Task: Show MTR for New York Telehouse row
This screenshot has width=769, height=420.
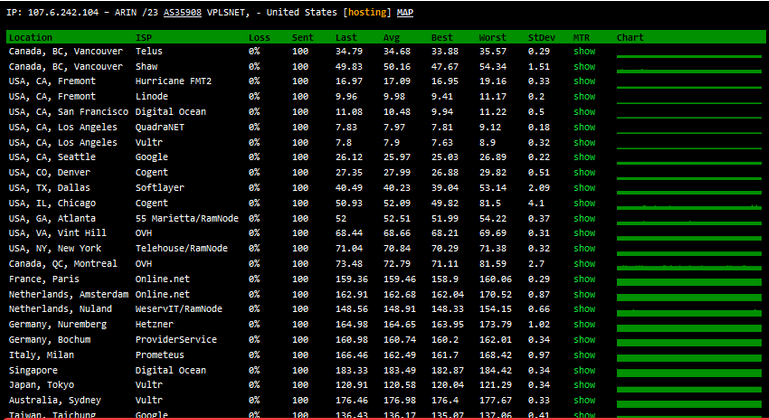Action: (584, 248)
